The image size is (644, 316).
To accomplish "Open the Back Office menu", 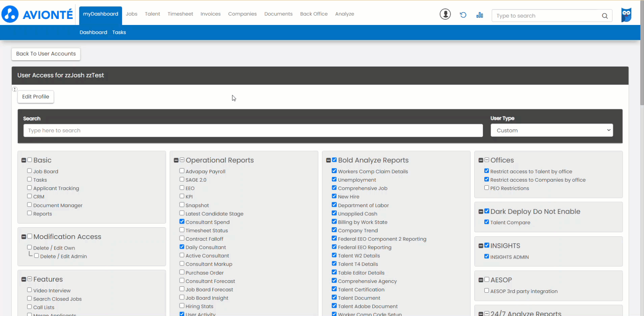I will 314,14.
